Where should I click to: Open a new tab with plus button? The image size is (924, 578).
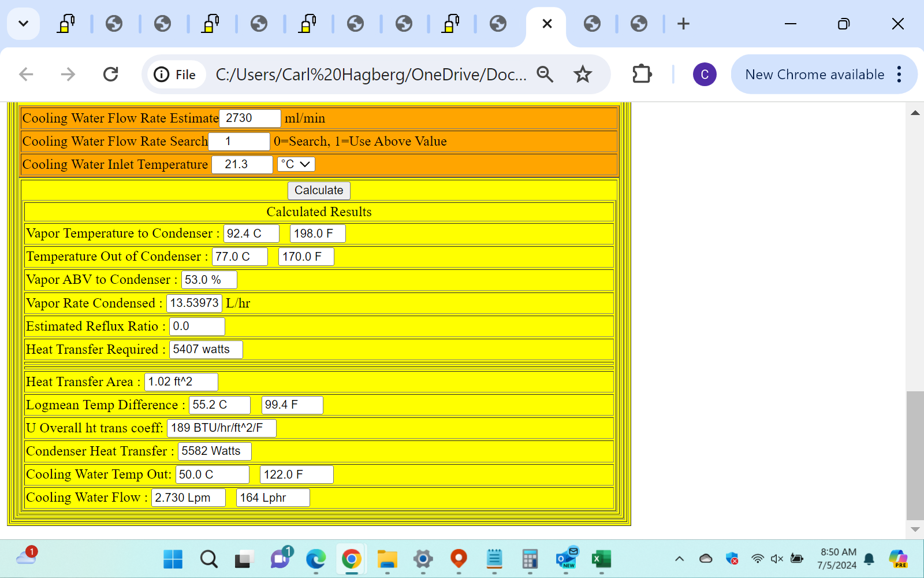[683, 24]
